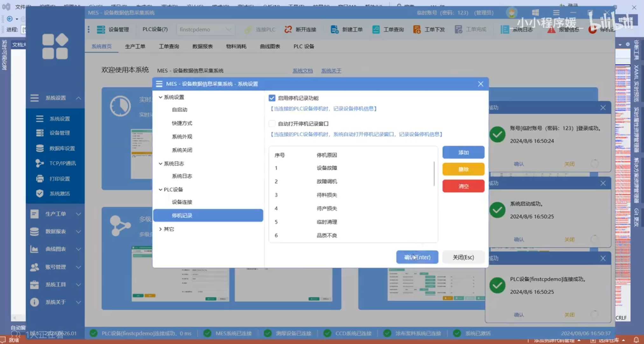644x344 pixels.
Task: Open 打印设置 in the sidebar
Action: click(x=59, y=179)
